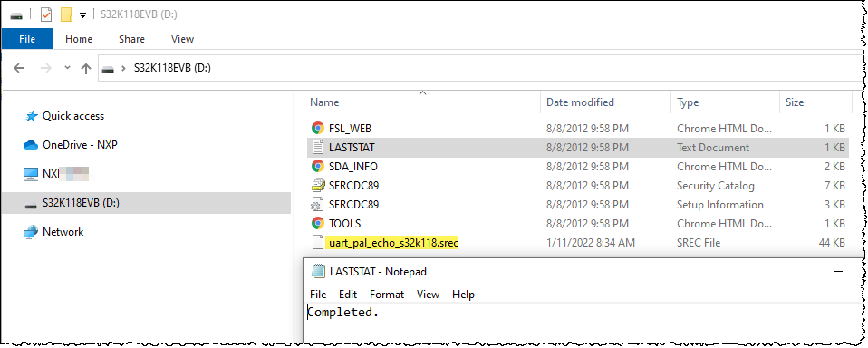Viewport: 868px width, 348px height.
Task: Open the File ribbon tab
Action: pos(27,39)
